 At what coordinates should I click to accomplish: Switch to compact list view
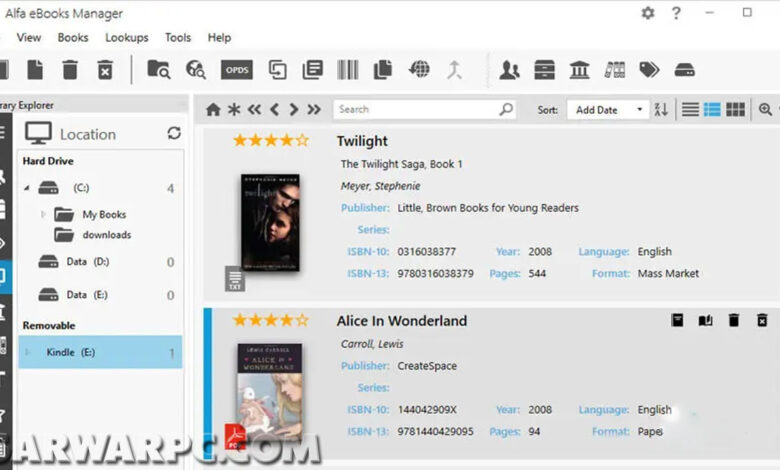point(690,109)
